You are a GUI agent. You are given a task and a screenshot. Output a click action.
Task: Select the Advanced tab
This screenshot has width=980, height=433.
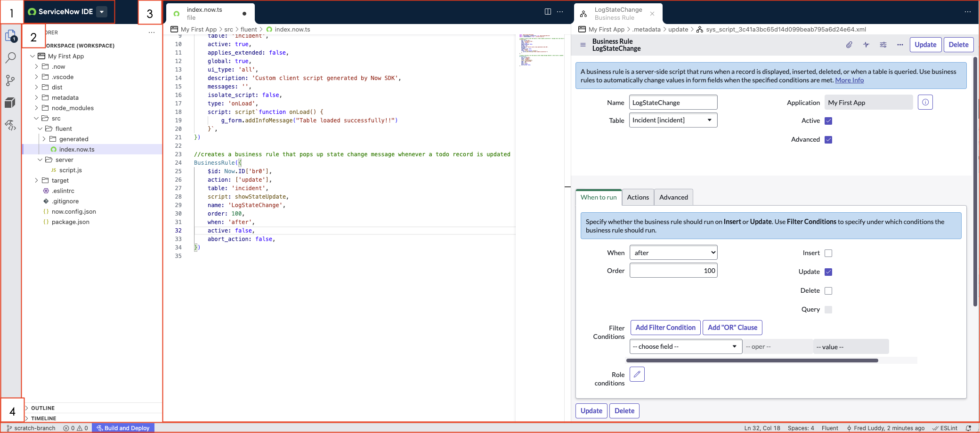click(673, 197)
